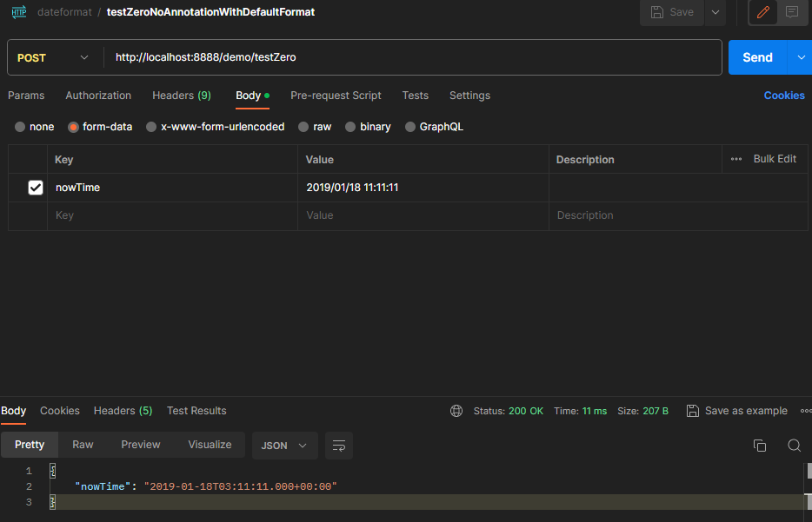Click the request URL input field
This screenshot has height=522, width=812.
click(x=413, y=57)
